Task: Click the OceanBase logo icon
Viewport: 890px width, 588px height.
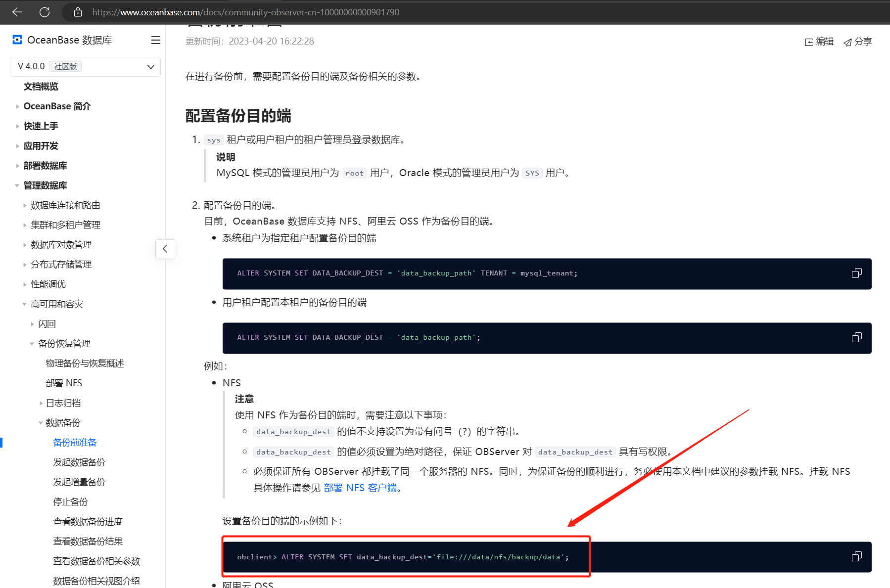Action: [x=17, y=40]
